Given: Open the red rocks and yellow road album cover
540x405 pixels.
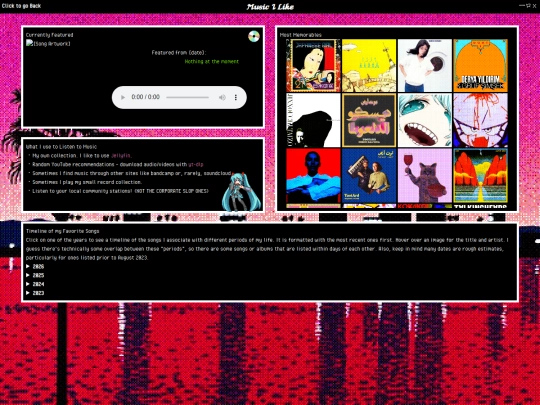Looking at the screenshot, I should [x=480, y=176].
